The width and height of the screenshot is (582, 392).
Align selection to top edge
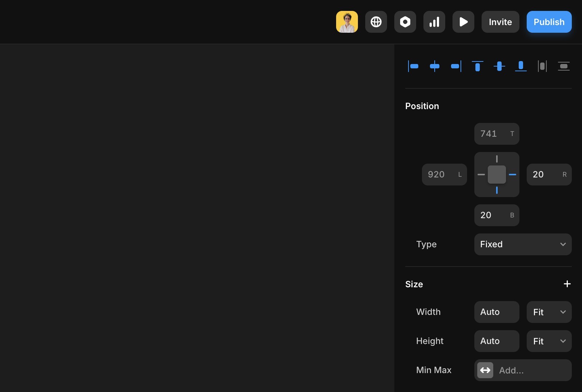coord(478,66)
